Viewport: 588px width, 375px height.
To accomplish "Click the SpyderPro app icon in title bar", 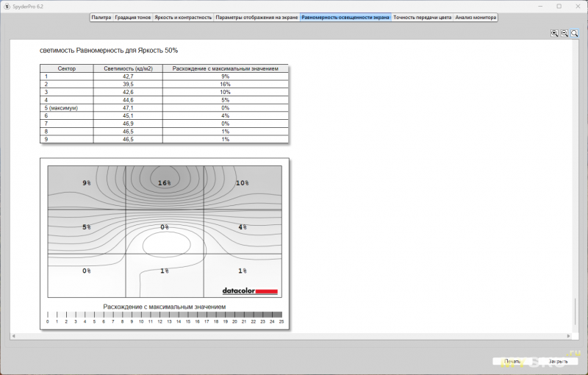I will pos(7,6).
